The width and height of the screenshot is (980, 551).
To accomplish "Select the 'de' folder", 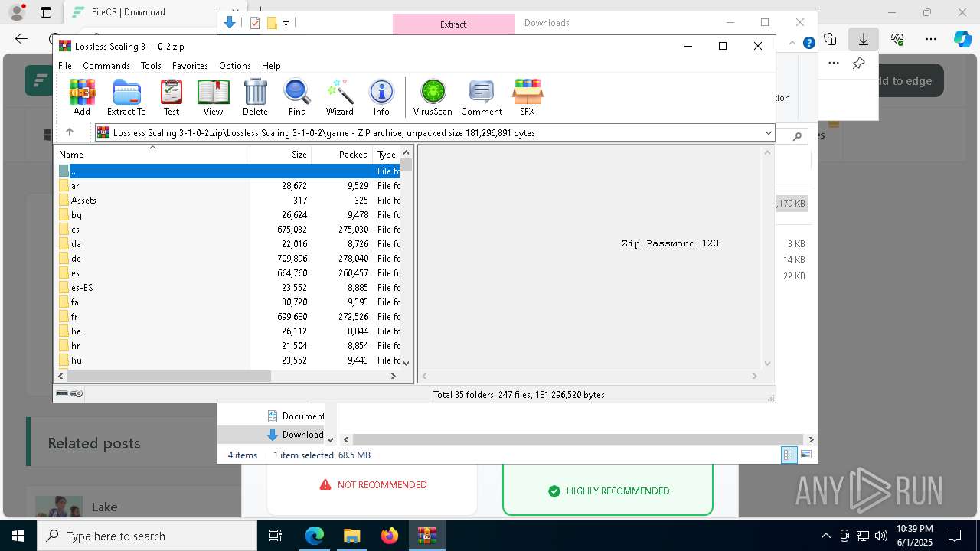I will click(x=228, y=258).
